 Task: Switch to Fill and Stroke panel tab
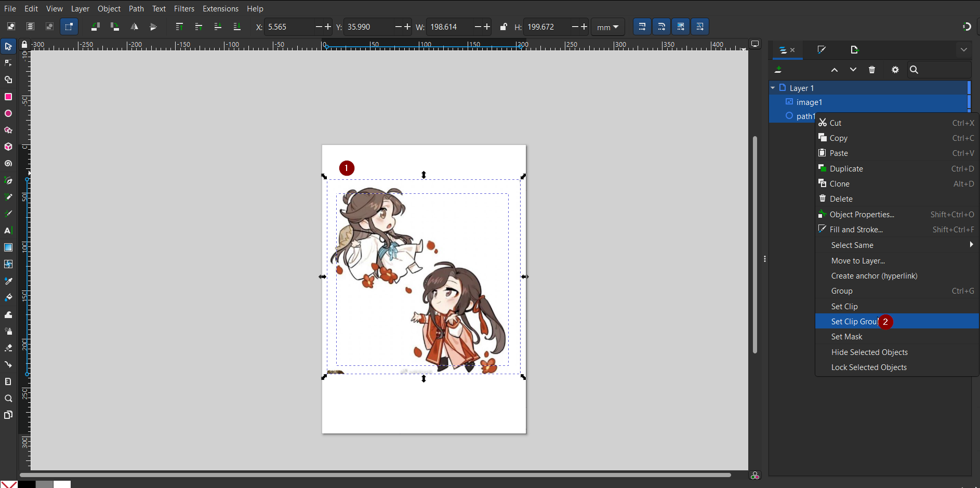pos(822,50)
